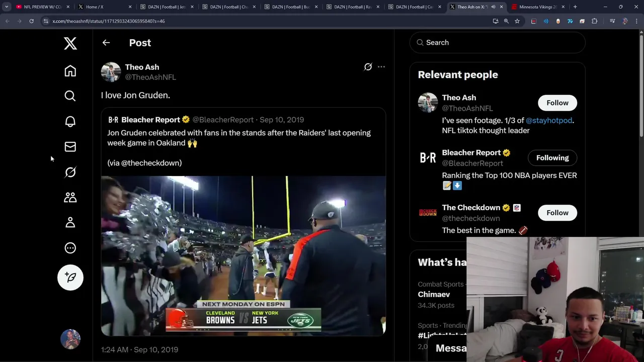Viewport: 644px width, 362px height.
Task: Click Theo Ash avatar in Relevant people
Action: pos(428,103)
